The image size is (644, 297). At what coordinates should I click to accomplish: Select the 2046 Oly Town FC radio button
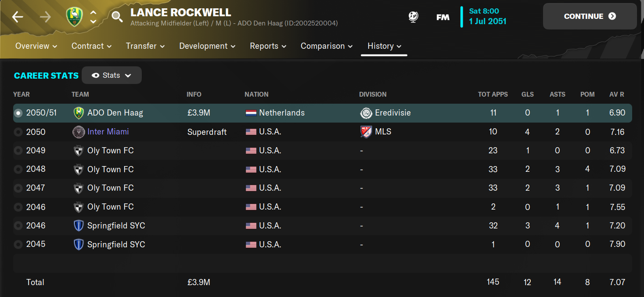point(18,207)
